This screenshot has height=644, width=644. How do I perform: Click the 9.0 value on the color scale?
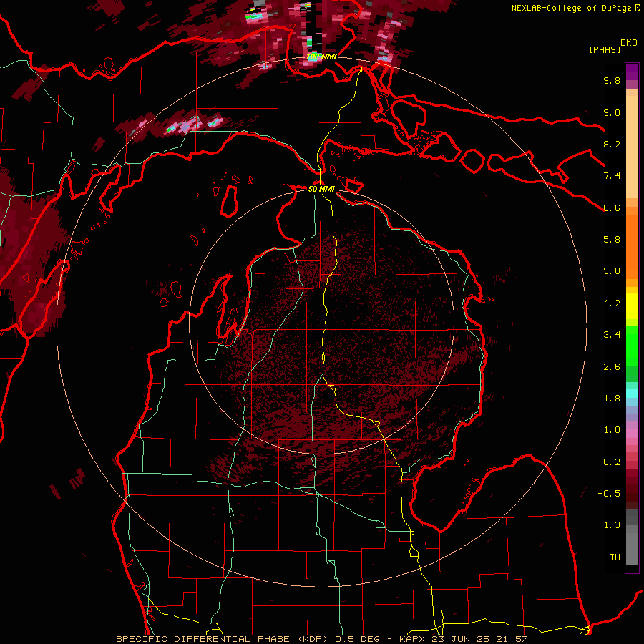point(612,112)
